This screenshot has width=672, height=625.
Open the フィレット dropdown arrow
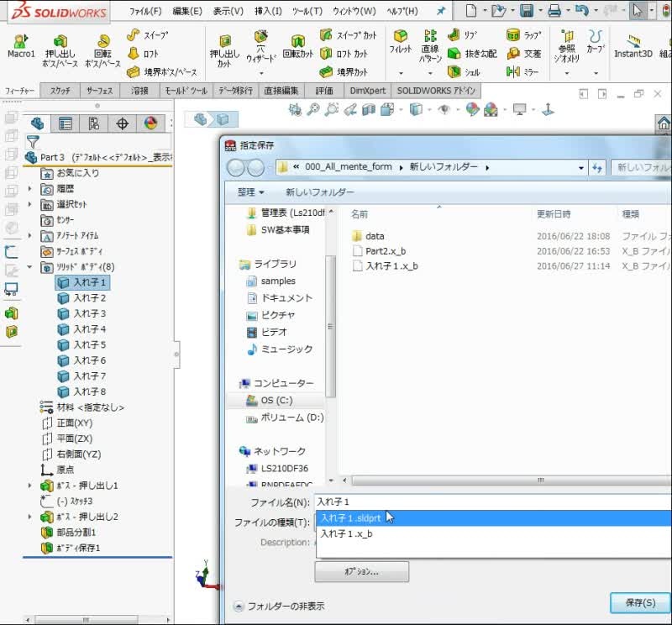401,73
